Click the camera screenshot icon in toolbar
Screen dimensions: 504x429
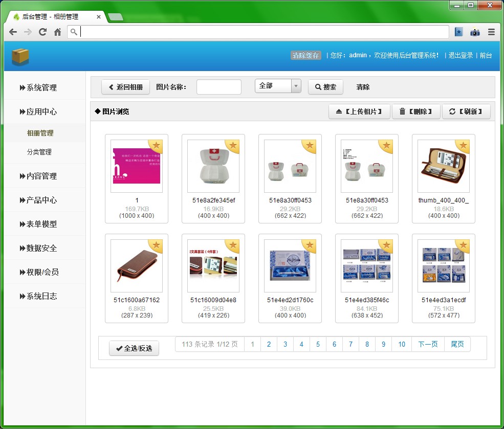point(475,32)
